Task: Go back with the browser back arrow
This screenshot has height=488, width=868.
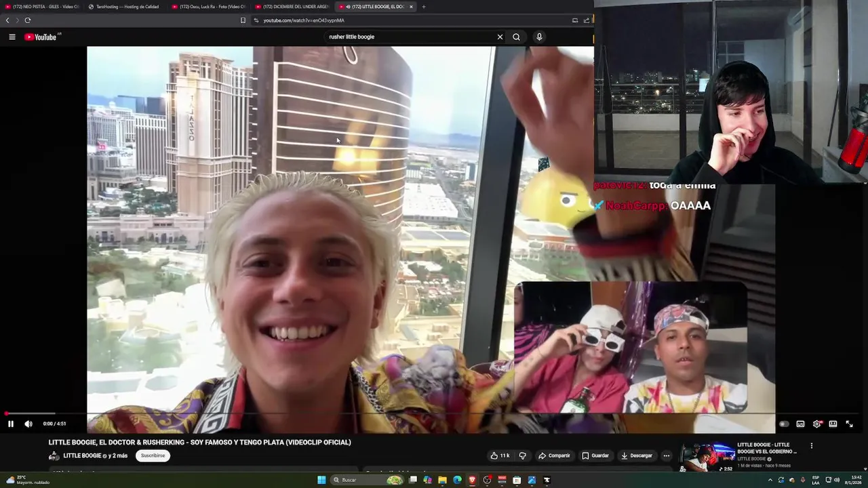Action: [x=7, y=20]
